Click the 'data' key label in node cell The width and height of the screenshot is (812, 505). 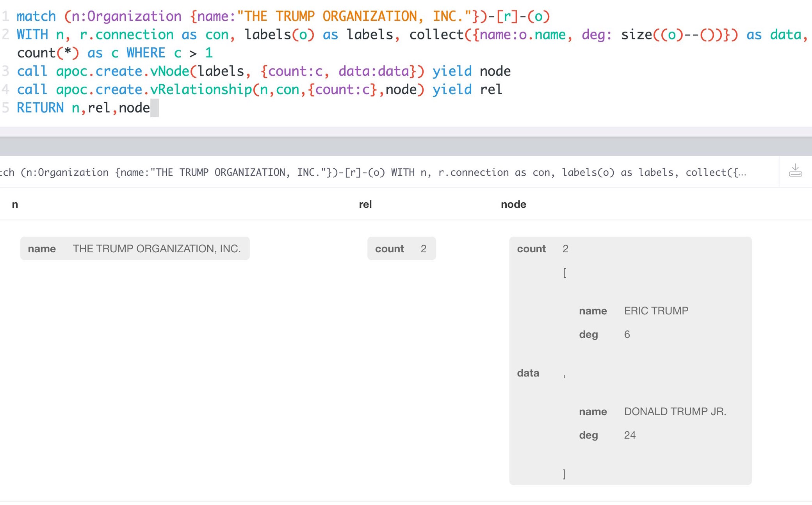point(528,373)
